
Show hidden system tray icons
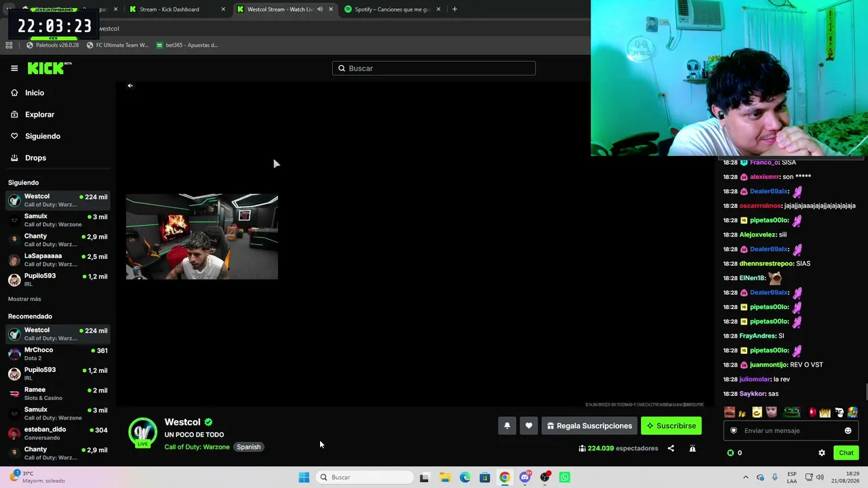[746, 477]
